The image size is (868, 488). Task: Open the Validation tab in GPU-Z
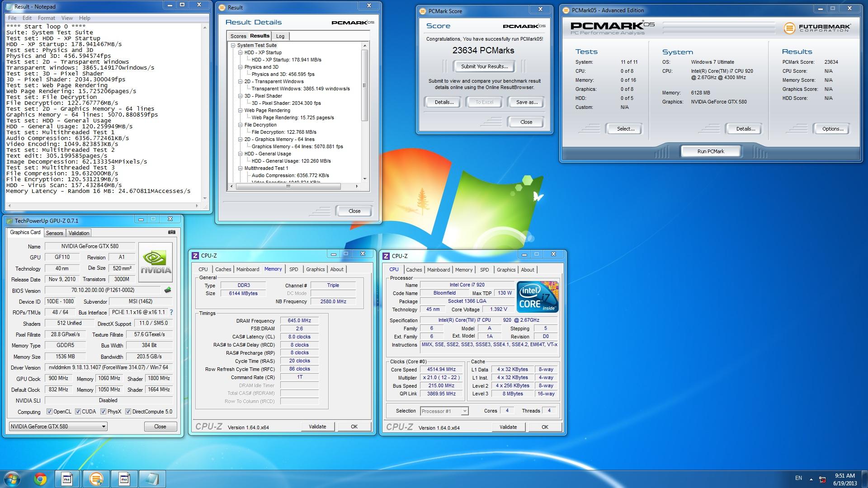pos(79,233)
